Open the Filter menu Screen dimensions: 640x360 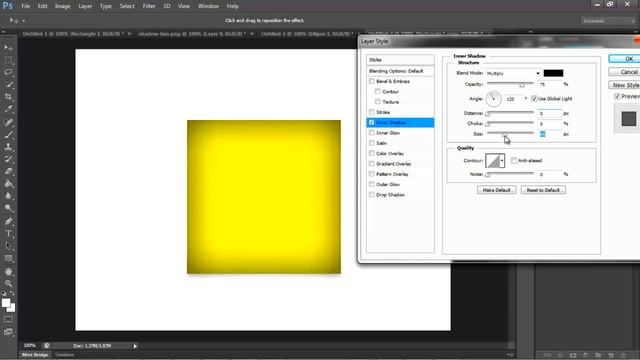coord(149,6)
